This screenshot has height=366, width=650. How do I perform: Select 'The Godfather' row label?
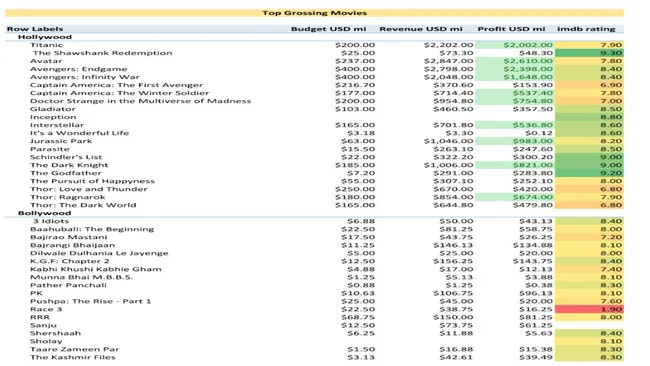pyautogui.click(x=65, y=173)
